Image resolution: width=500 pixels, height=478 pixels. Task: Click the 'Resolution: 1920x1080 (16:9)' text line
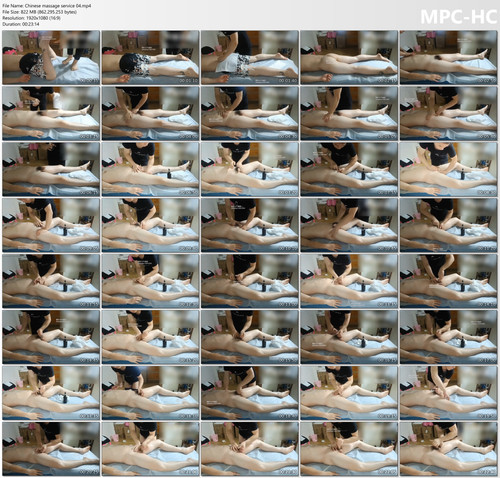[31, 18]
